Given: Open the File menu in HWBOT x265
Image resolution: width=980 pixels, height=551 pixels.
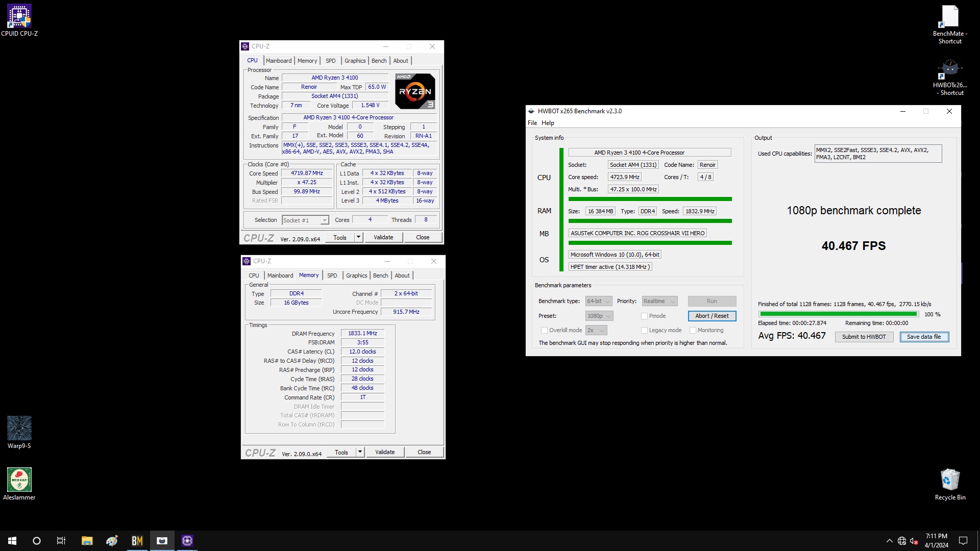Looking at the screenshot, I should tap(532, 123).
